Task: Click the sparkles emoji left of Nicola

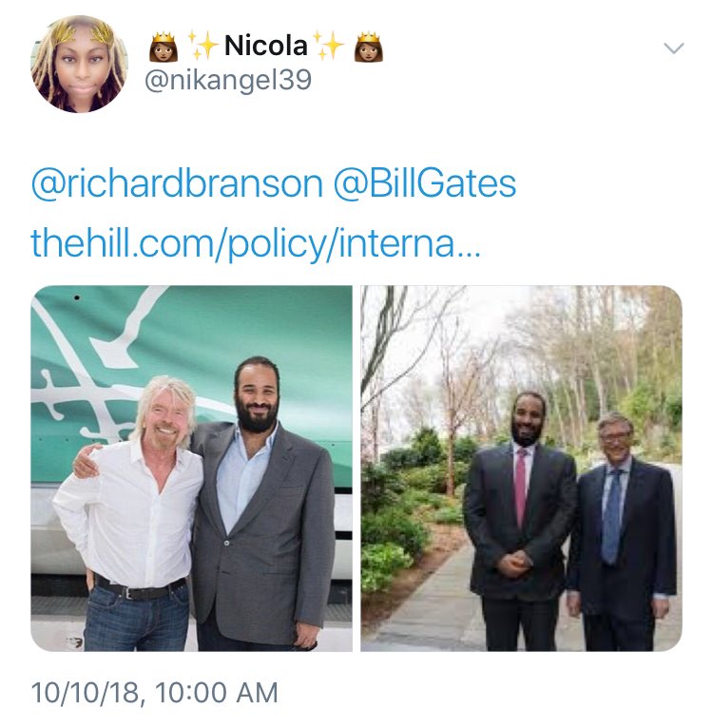Action: tap(202, 46)
